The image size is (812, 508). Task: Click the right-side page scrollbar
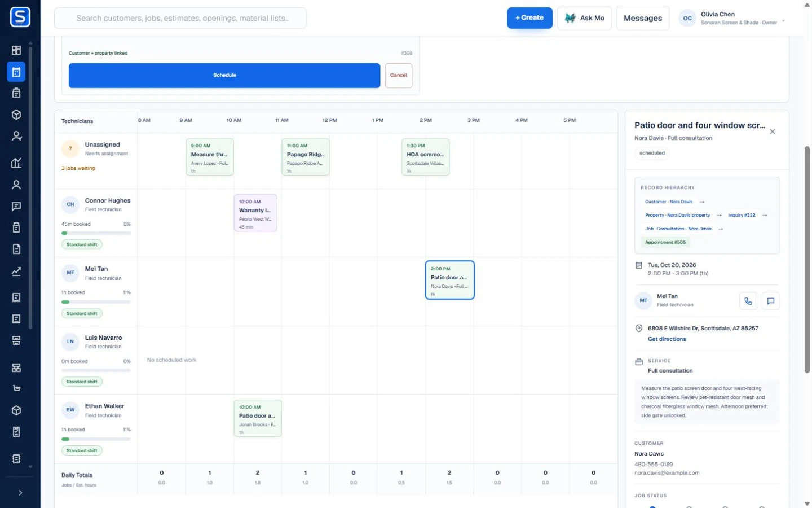[807, 260]
